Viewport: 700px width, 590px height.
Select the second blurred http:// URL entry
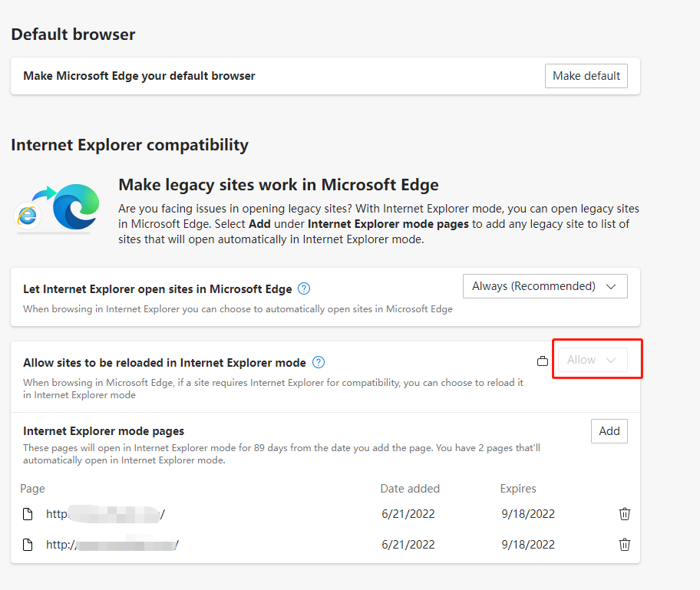(x=112, y=545)
